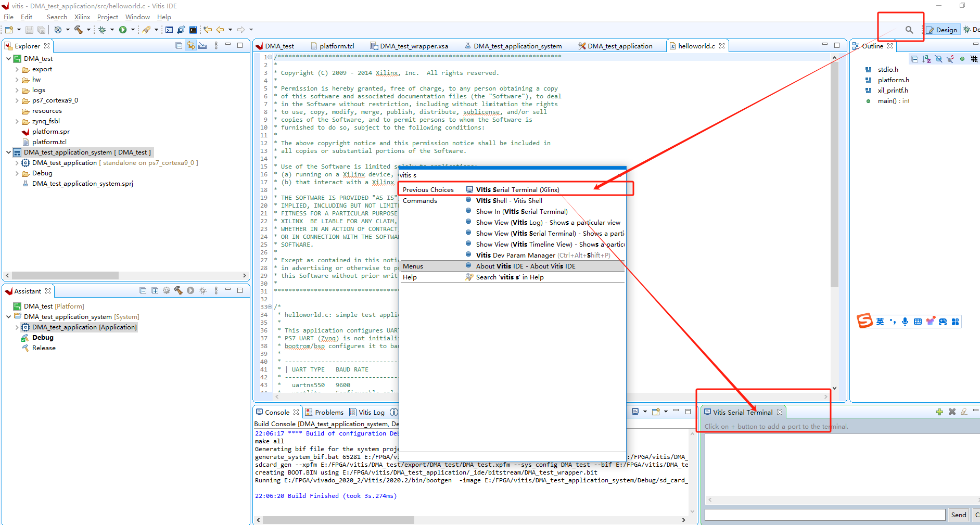Click the gear settings icon in Assistant panel

(167, 291)
